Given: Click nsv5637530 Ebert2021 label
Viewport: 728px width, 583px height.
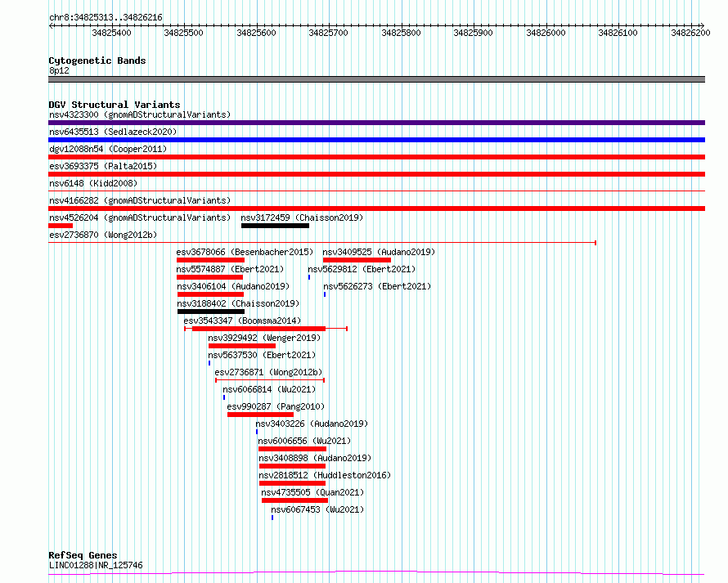Looking at the screenshot, I should tap(262, 355).
